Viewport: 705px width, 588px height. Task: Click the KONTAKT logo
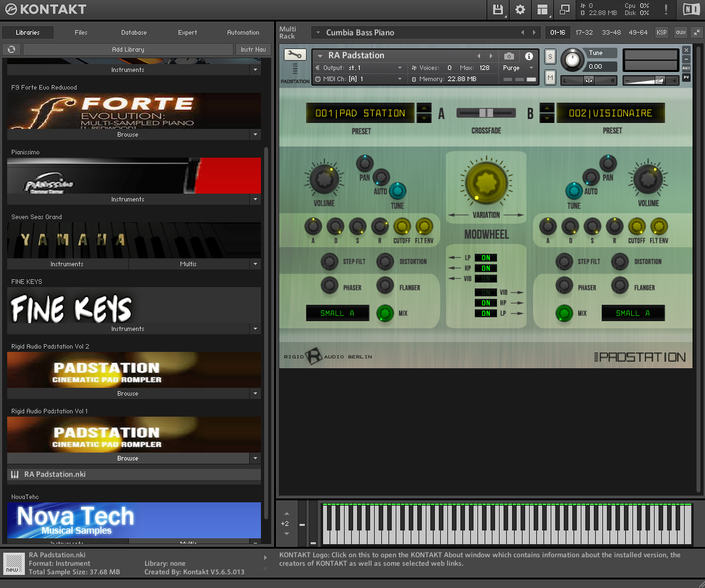coord(45,9)
